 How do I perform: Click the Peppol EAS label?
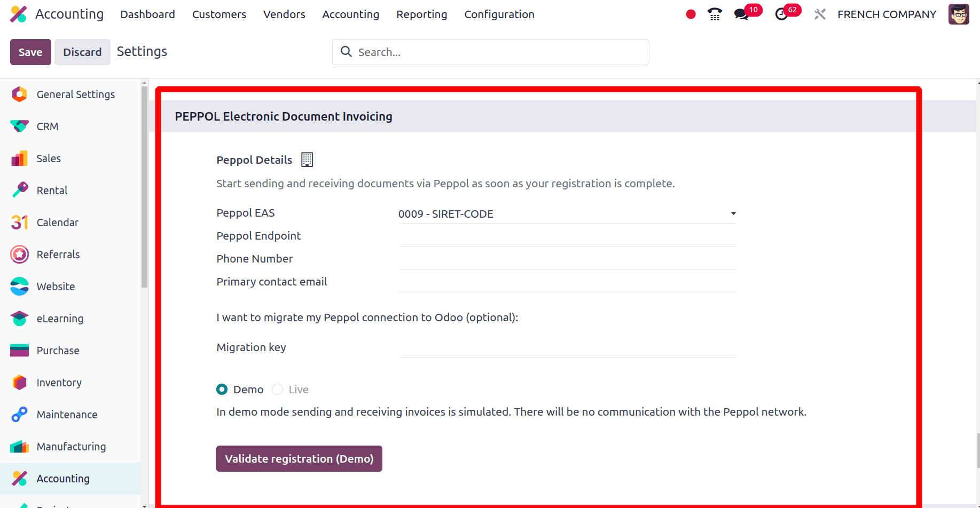click(x=245, y=213)
